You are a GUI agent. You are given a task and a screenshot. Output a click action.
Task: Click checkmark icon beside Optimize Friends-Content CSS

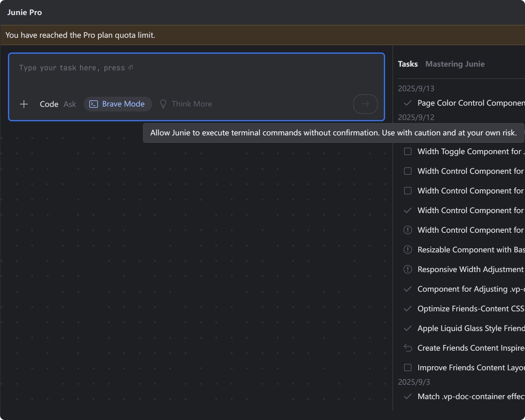(407, 309)
